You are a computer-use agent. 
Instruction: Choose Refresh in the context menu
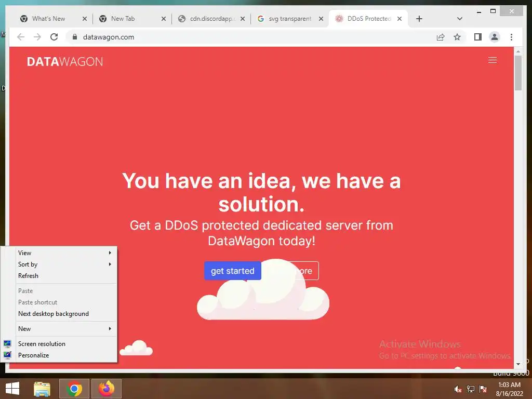pyautogui.click(x=64, y=276)
